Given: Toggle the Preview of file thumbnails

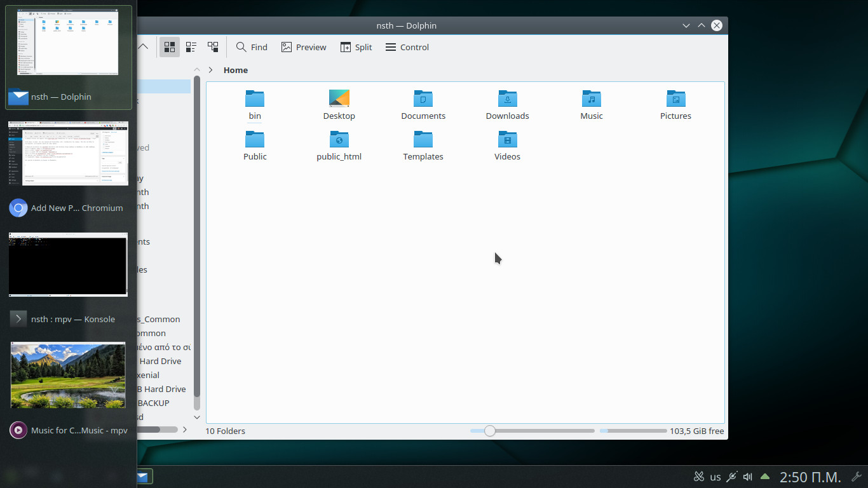Looking at the screenshot, I should [x=304, y=47].
